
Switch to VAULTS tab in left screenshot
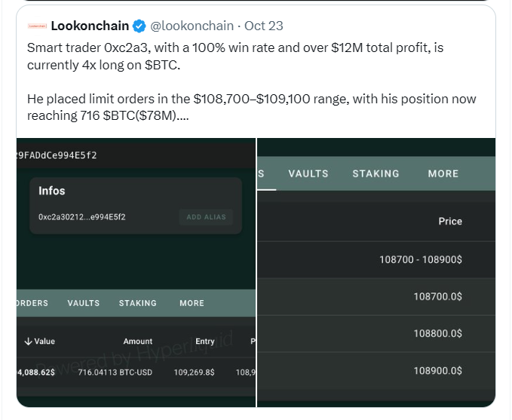point(83,303)
